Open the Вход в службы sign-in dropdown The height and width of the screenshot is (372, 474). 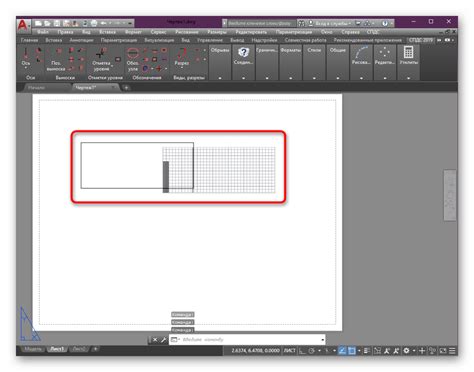pyautogui.click(x=333, y=23)
